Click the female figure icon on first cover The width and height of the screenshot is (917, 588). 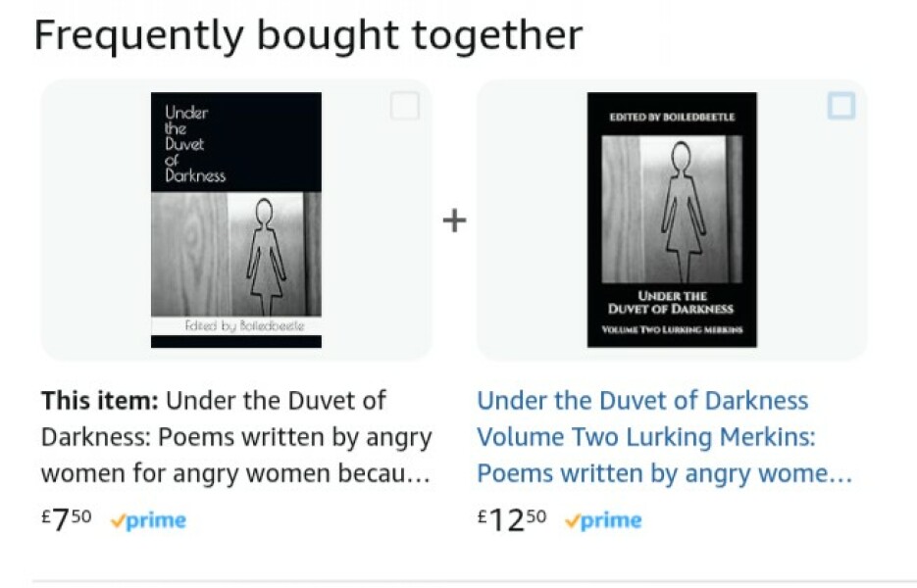264,253
